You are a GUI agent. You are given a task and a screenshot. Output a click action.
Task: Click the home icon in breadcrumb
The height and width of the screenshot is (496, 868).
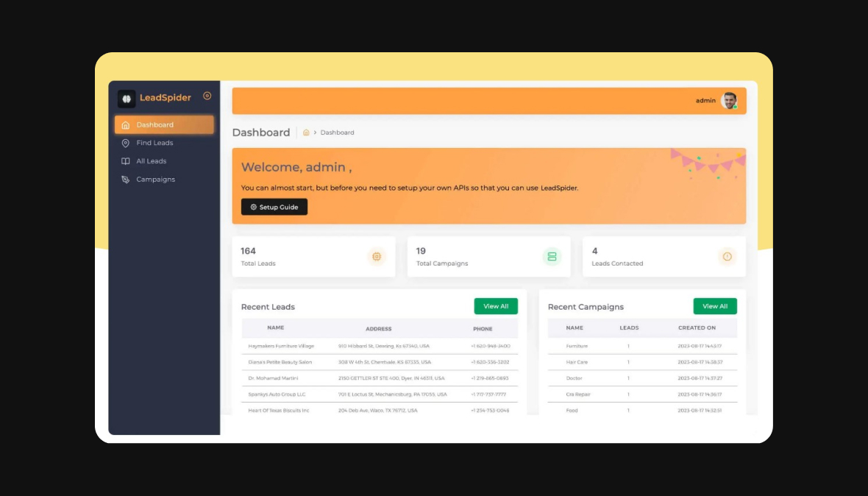pyautogui.click(x=306, y=132)
